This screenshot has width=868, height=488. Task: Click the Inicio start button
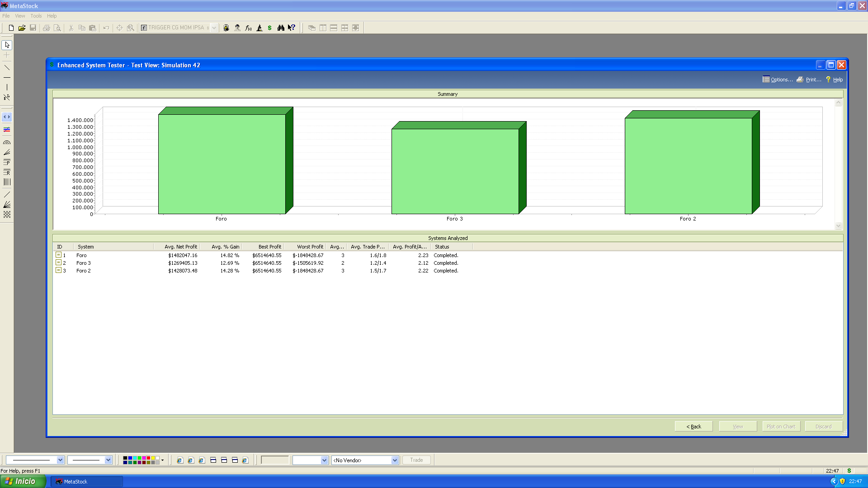coord(23,481)
